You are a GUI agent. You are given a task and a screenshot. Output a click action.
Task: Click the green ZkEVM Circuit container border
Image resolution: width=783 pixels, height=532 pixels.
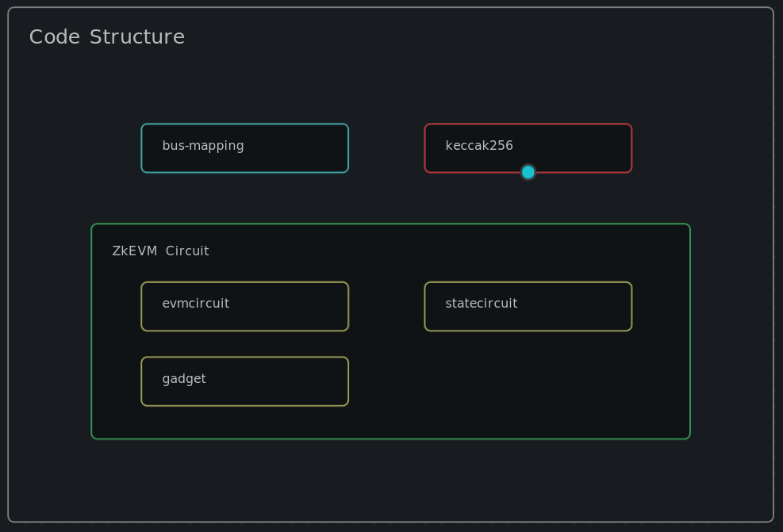coord(391,224)
